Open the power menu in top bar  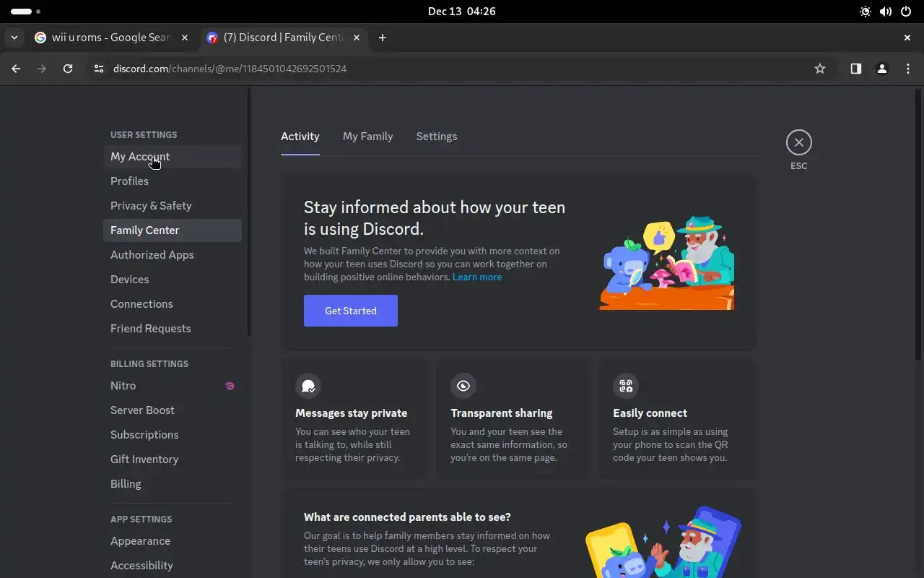pos(906,12)
